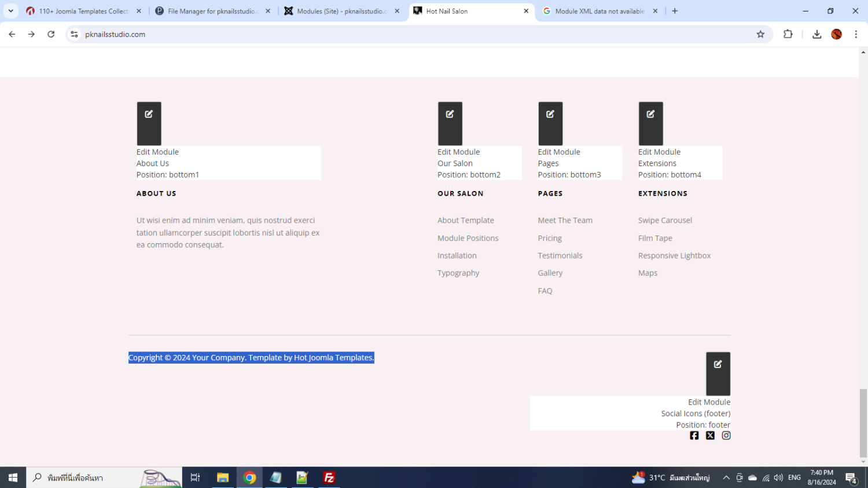Screen dimensions: 868x488
Task: Open the Testimonials link
Action: (560, 255)
